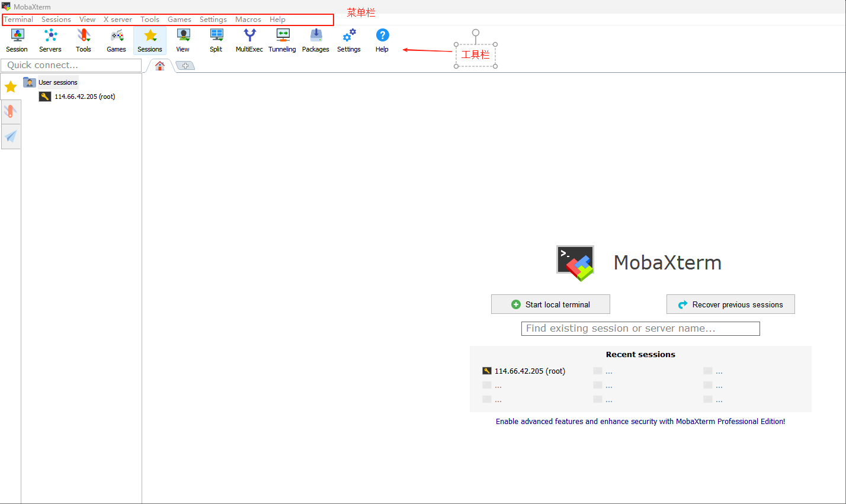
Task: Select the Split toolbar icon
Action: [216, 40]
